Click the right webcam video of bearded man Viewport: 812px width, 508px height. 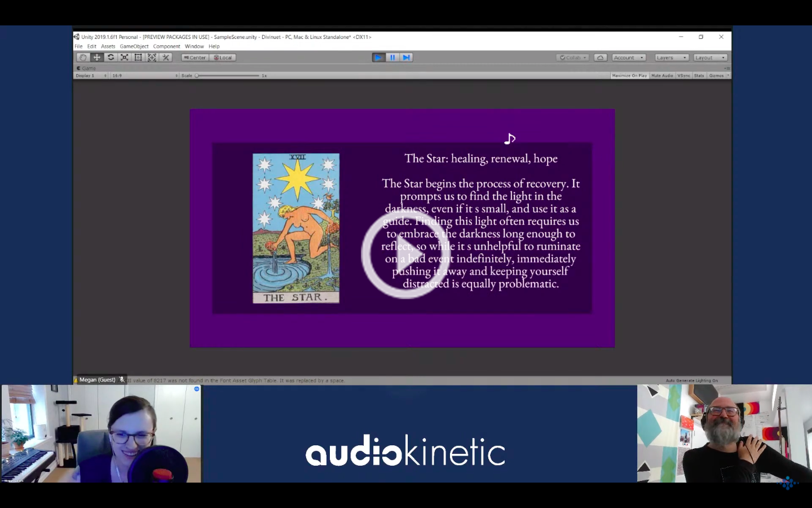725,433
